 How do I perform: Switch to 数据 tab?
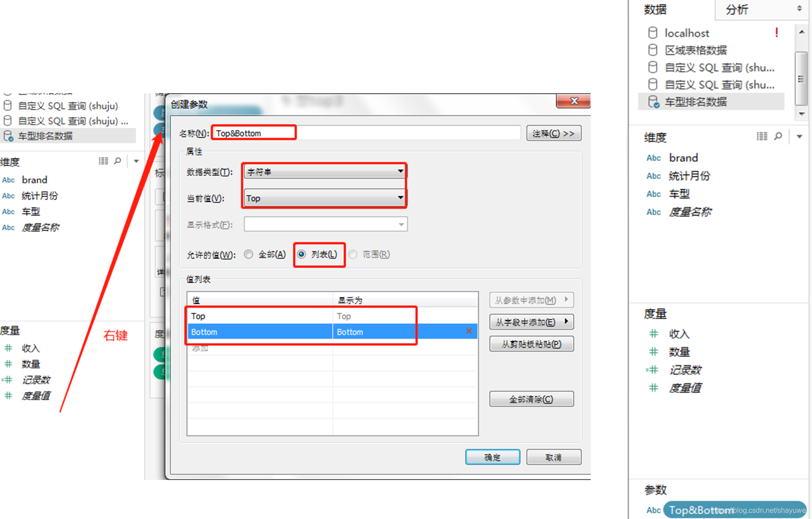[x=655, y=9]
